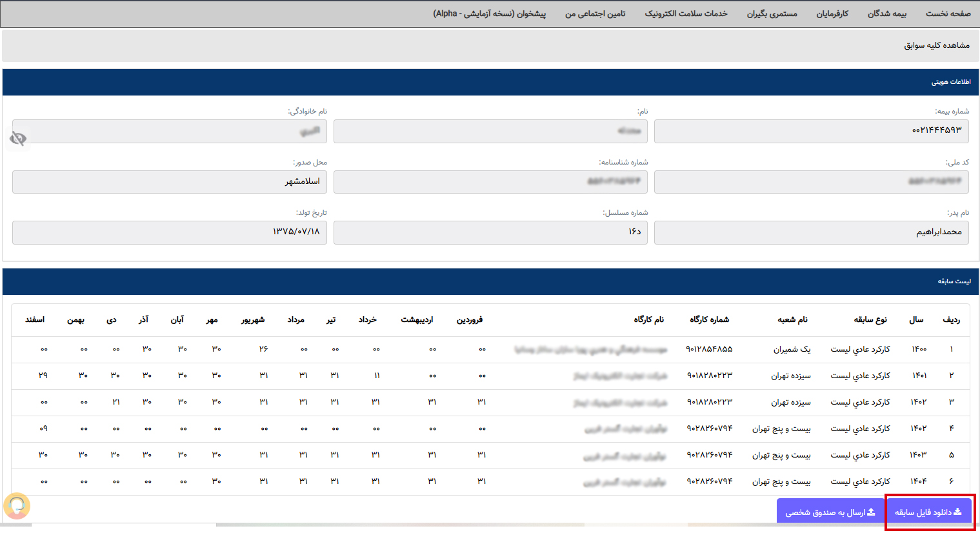This screenshot has height=544, width=980.
Task: Expand the بیمه شدگان menu
Action: [x=886, y=14]
